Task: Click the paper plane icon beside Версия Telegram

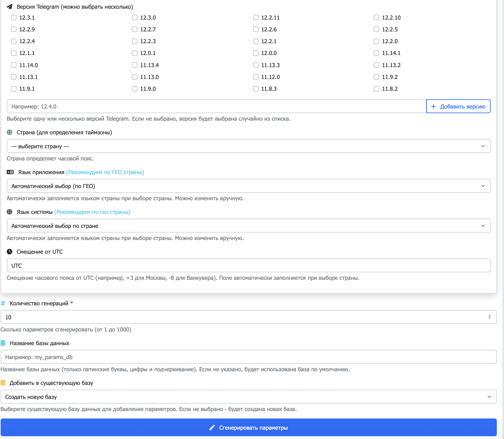Action: [10, 7]
